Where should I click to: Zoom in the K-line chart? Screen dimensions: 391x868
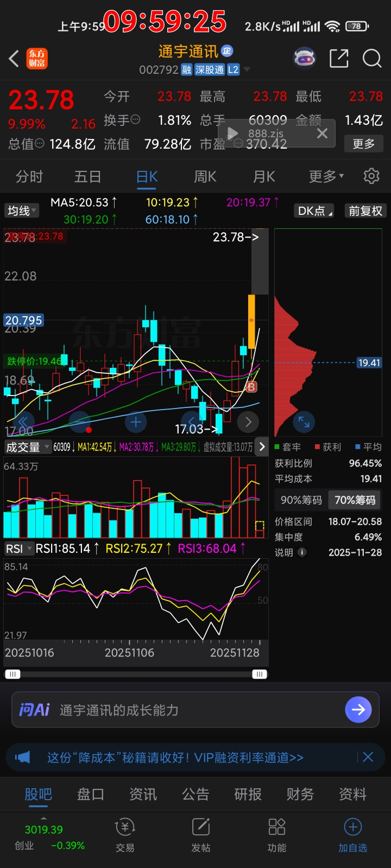pyautogui.click(x=136, y=422)
